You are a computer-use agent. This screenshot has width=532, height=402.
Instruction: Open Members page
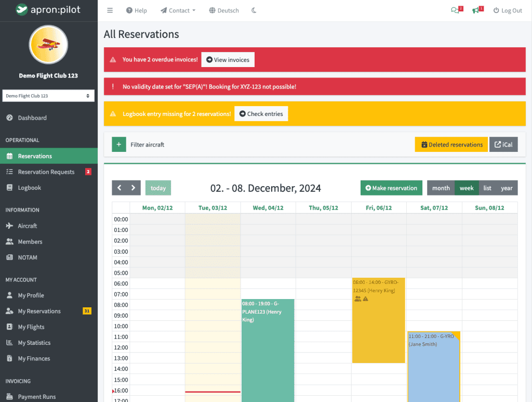click(x=49, y=242)
